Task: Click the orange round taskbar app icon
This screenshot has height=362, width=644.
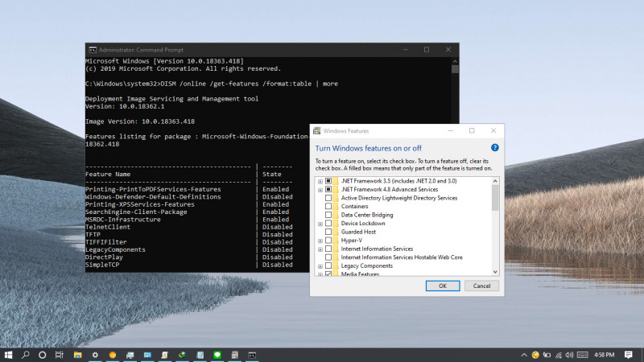Action: pyautogui.click(x=113, y=355)
